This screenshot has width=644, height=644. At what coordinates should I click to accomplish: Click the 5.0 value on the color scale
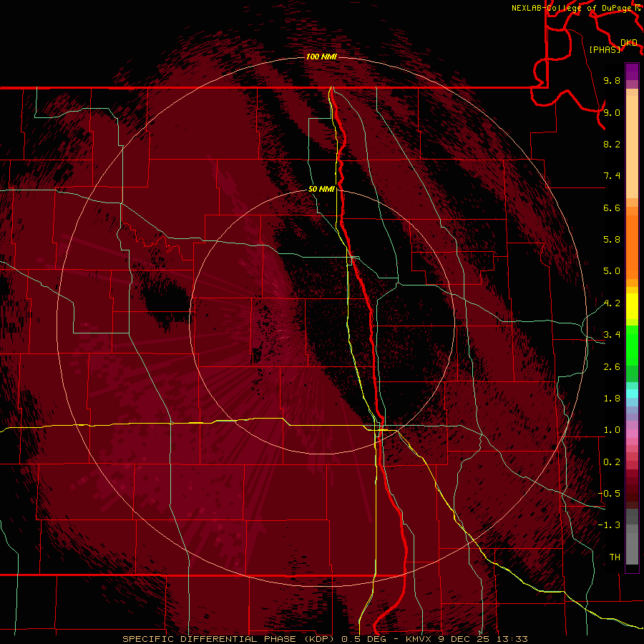(x=612, y=271)
